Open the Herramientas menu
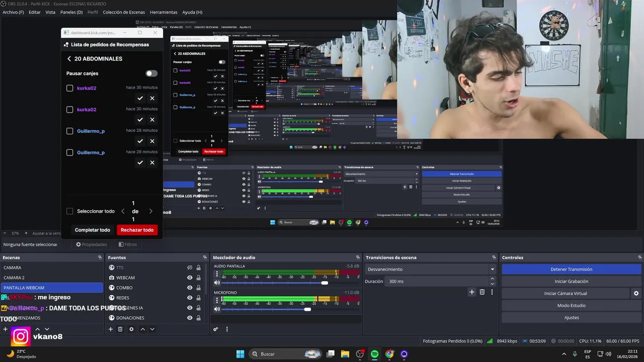Screen dimensions: 644x362 point(164,12)
